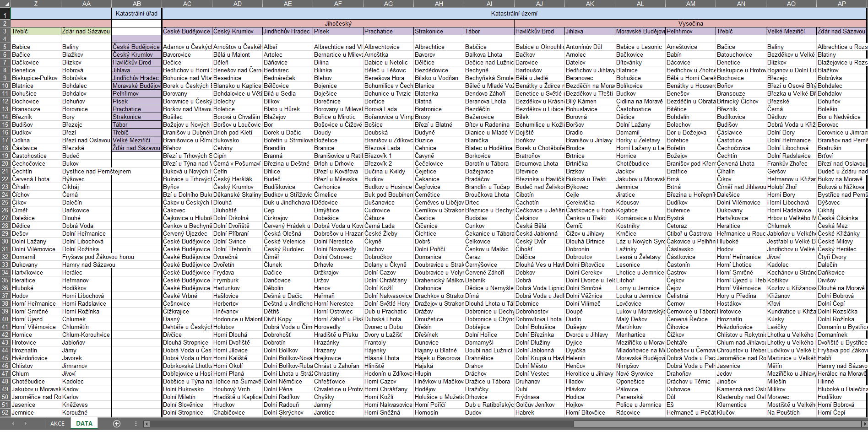Click the horizontal scrollbar left arrow
Image resolution: width=868 pixels, height=432 pixels.
147,424
